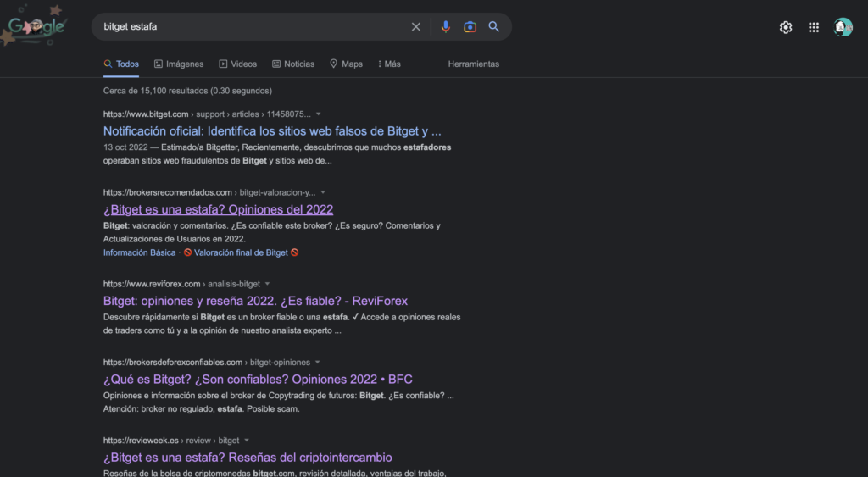Select the Todos tab

coord(121,64)
